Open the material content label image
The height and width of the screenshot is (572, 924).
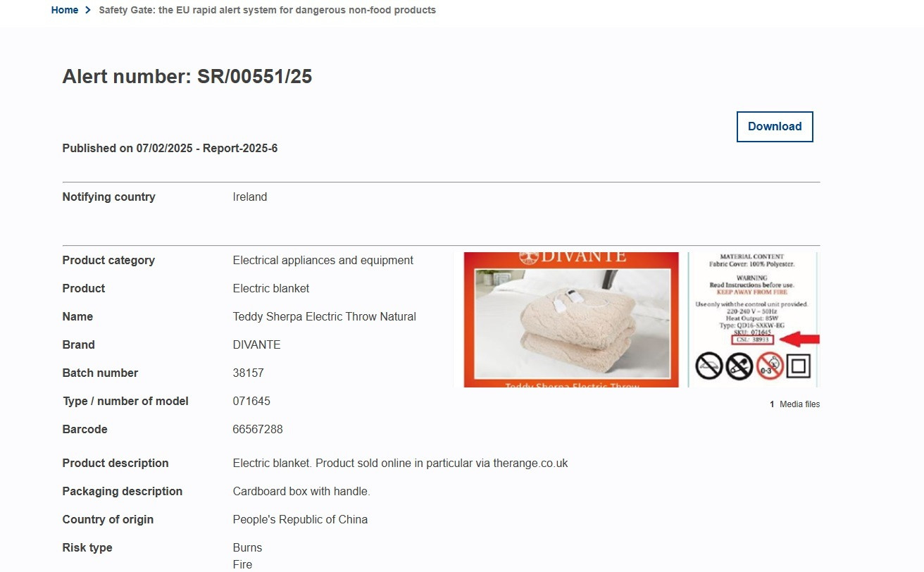753,320
